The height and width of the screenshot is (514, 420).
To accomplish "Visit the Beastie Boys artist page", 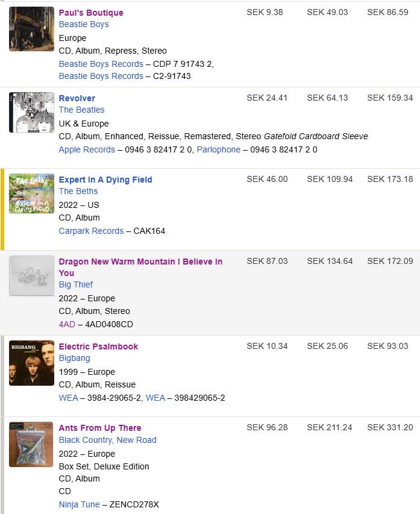I will [x=84, y=24].
